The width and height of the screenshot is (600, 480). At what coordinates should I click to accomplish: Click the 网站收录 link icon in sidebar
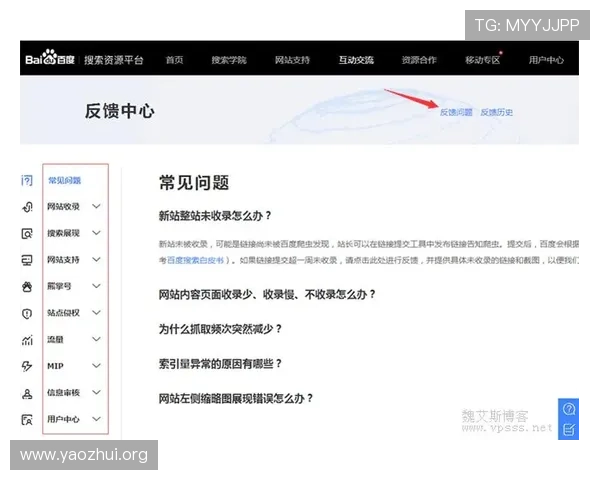point(27,207)
